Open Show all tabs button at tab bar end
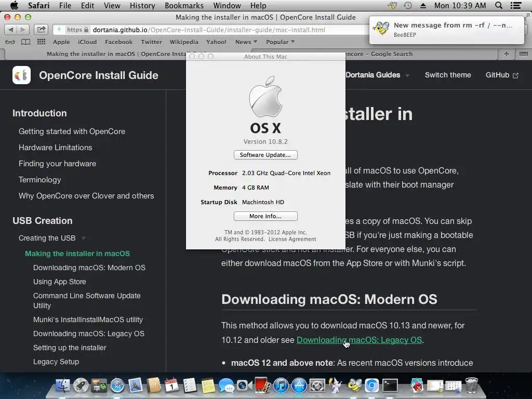The height and width of the screenshot is (399, 532). coord(524,54)
